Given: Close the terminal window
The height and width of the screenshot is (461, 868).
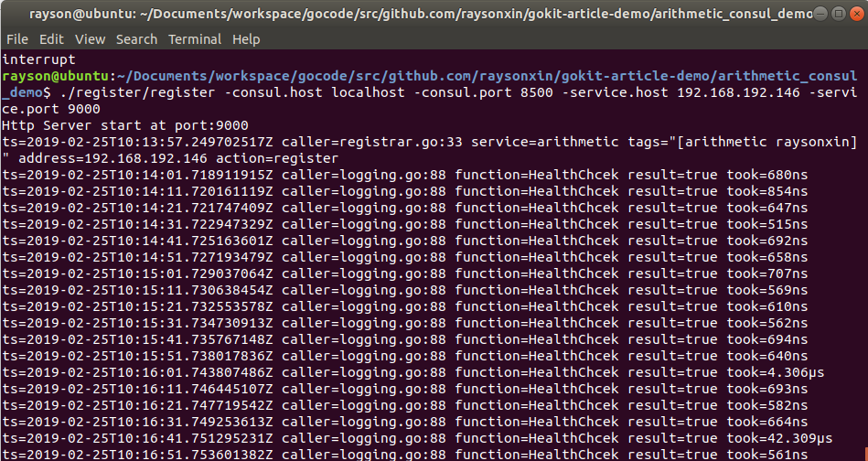Looking at the screenshot, I should 856,14.
